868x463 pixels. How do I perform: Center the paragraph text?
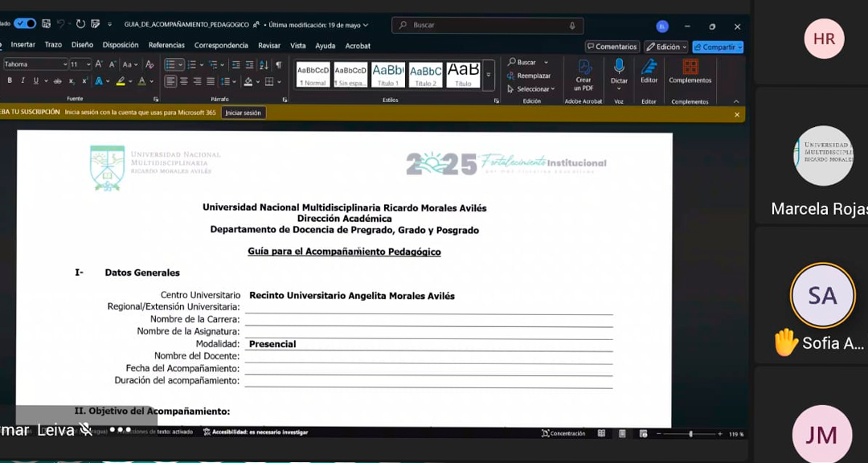[x=184, y=81]
